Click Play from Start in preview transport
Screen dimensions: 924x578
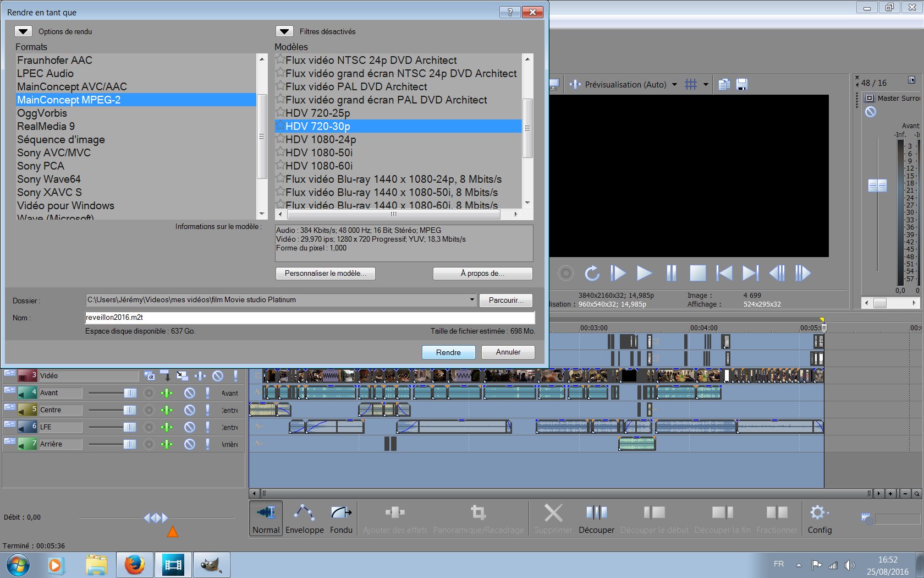coord(618,273)
